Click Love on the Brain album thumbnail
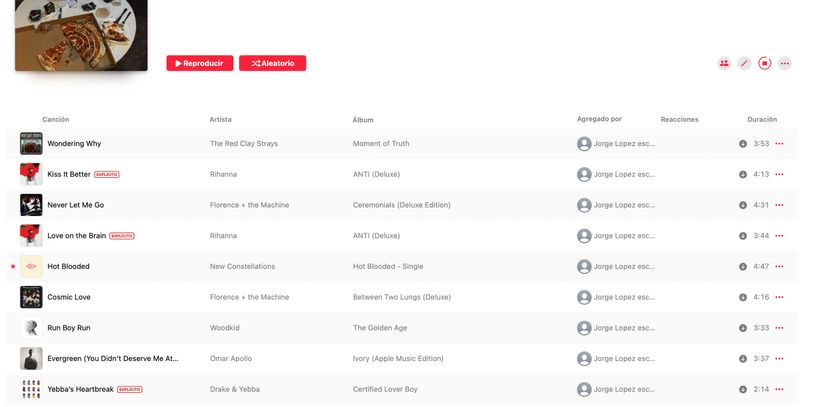 (31, 236)
